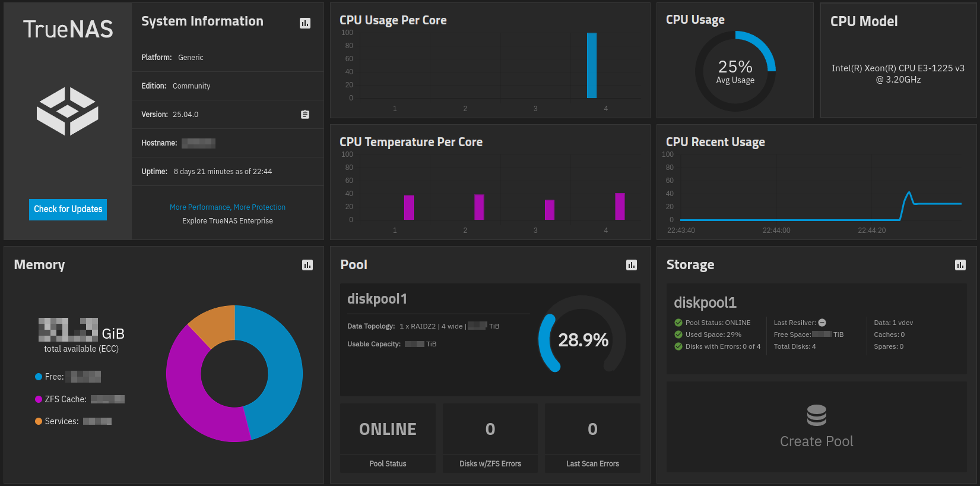Click Pool Status: ONLINE text

pos(718,323)
